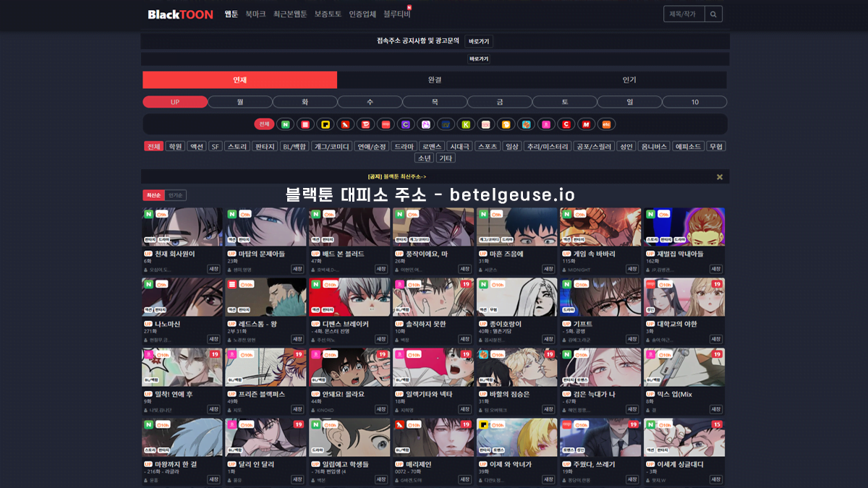
Task: Select the orange etc platform icon
Action: click(606, 124)
